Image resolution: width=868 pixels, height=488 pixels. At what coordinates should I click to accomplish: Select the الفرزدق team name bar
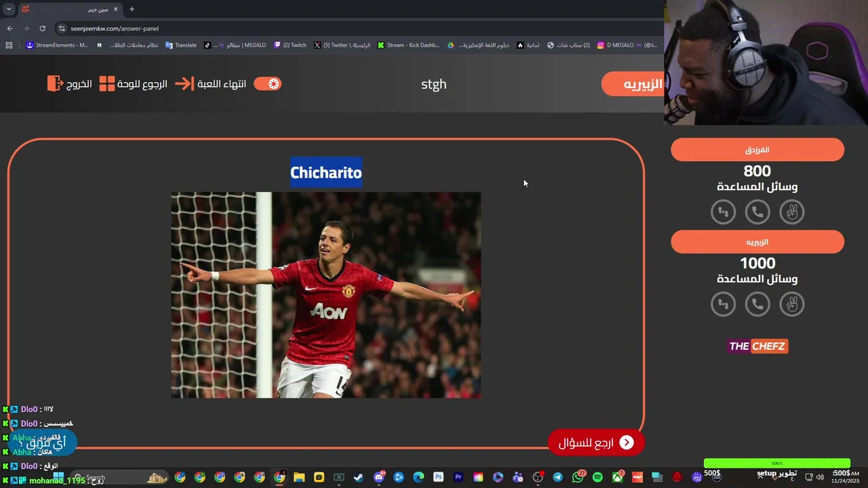pyautogui.click(x=757, y=150)
